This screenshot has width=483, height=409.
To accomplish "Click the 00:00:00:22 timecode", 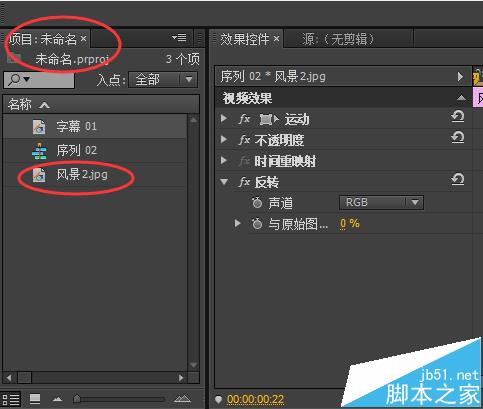I will pos(255,399).
